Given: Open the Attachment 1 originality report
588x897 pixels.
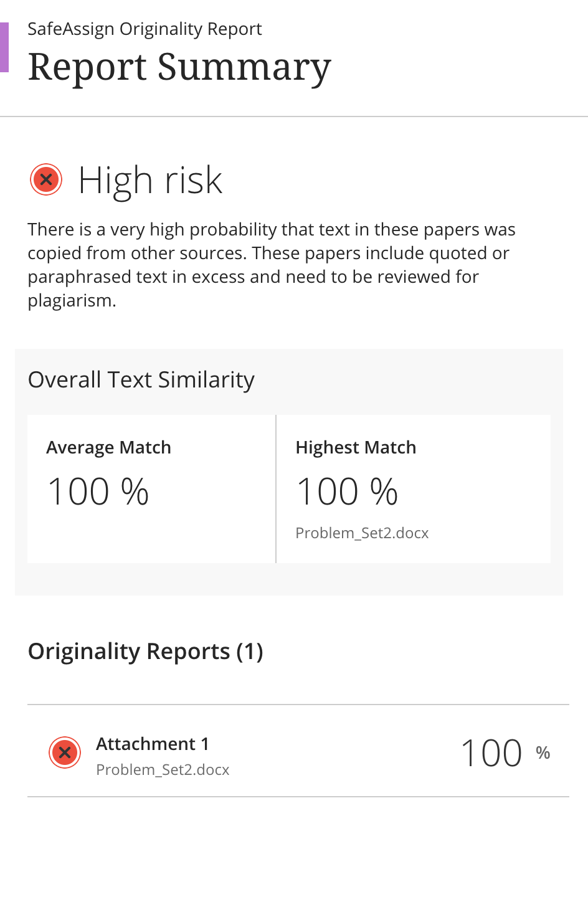Looking at the screenshot, I should [298, 751].
